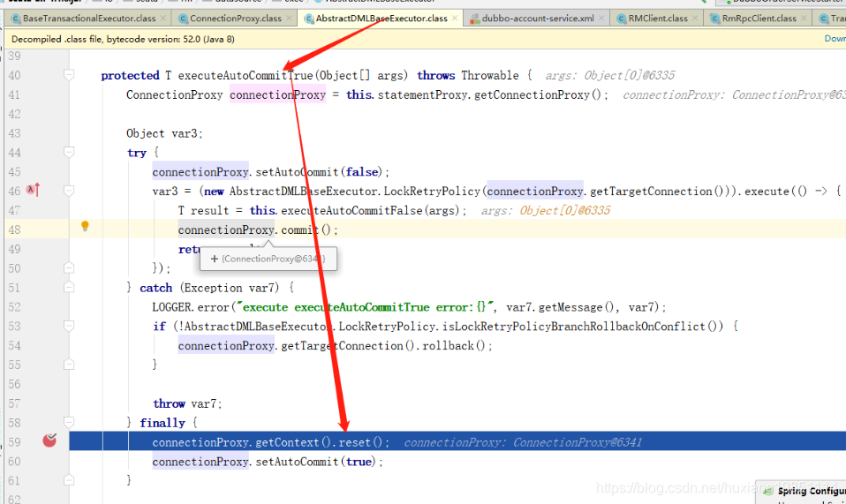This screenshot has height=504, width=846.
Task: Toggle the breakpoint on line 59
Action: 49,440
